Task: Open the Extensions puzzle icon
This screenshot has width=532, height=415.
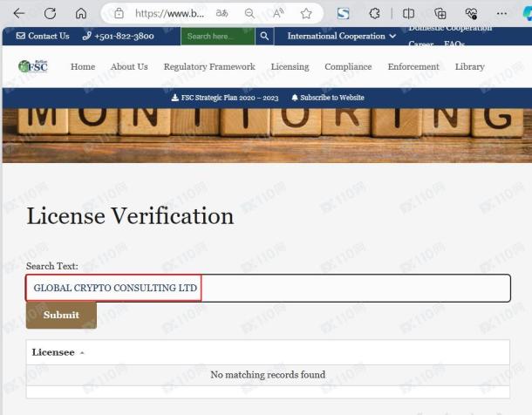Action: (x=374, y=14)
